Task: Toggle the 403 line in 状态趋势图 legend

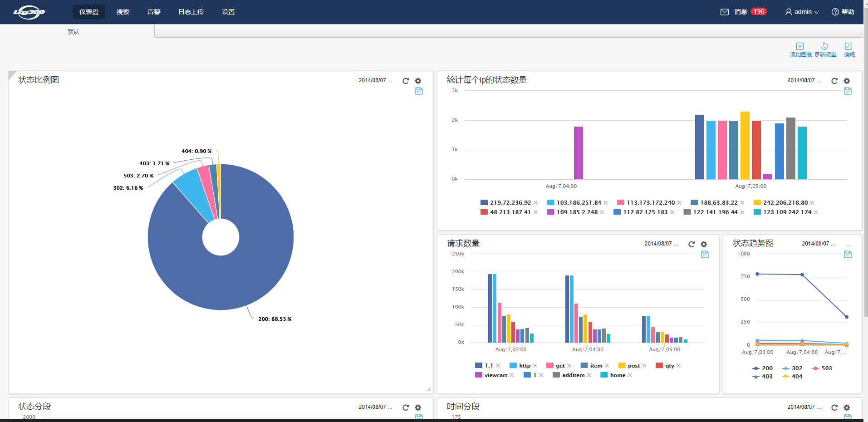Action: pyautogui.click(x=762, y=377)
